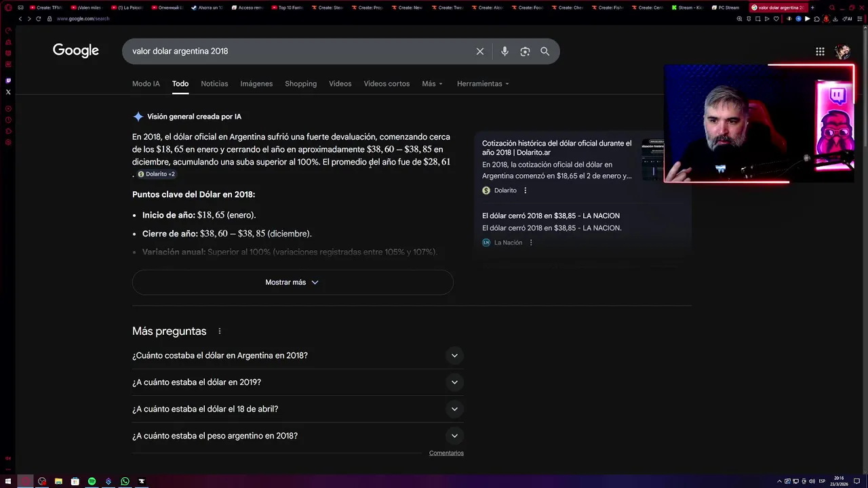This screenshot has height=488, width=868.
Task: Click 'Puntos clave del Dólar en 2018:' text
Action: click(x=193, y=195)
